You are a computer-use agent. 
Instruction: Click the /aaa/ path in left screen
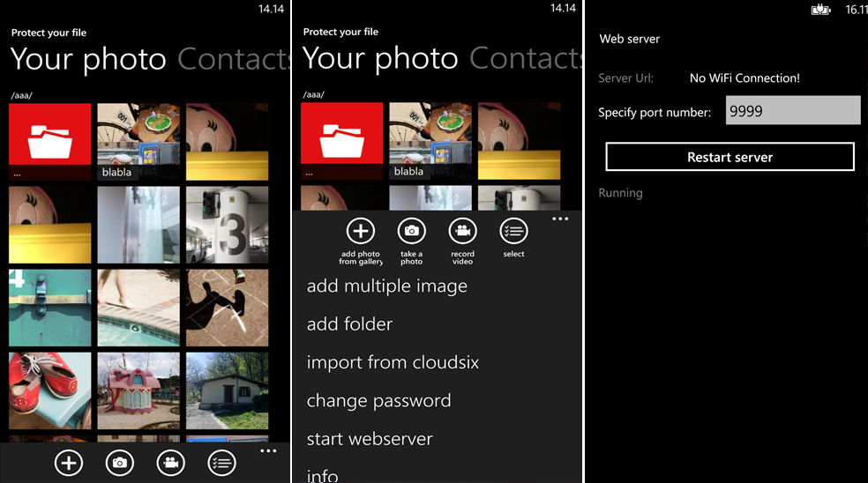tap(21, 95)
